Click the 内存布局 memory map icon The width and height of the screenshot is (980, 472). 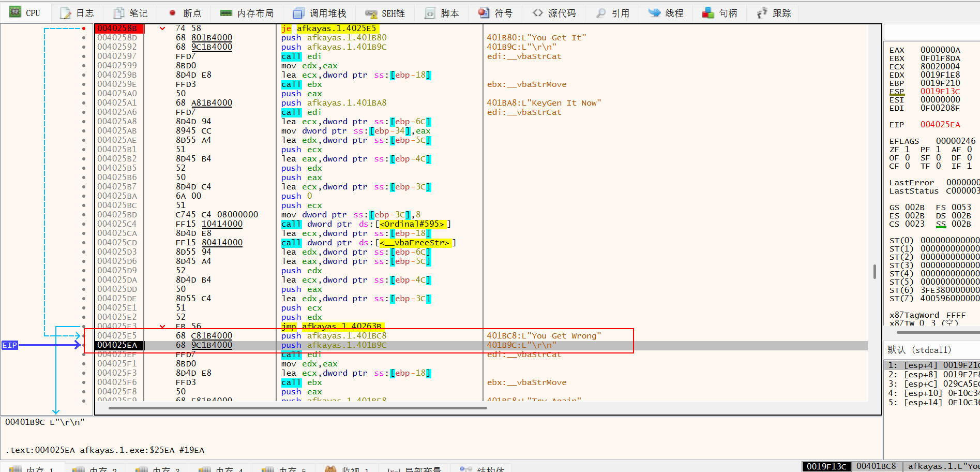[x=226, y=13]
